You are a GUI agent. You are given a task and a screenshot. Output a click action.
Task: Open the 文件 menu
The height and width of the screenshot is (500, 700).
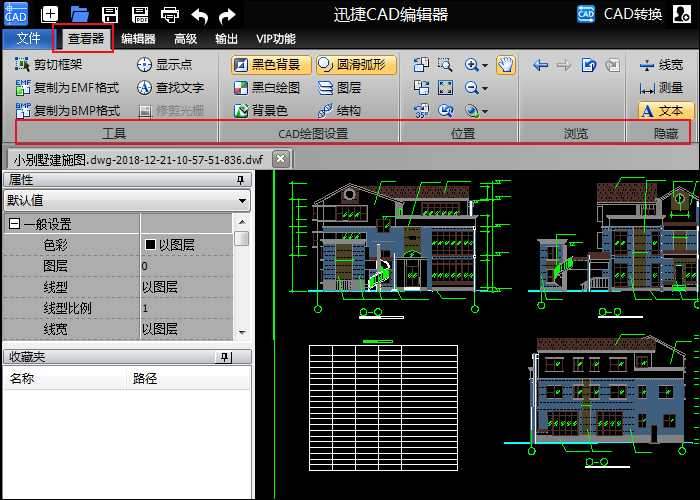click(28, 39)
